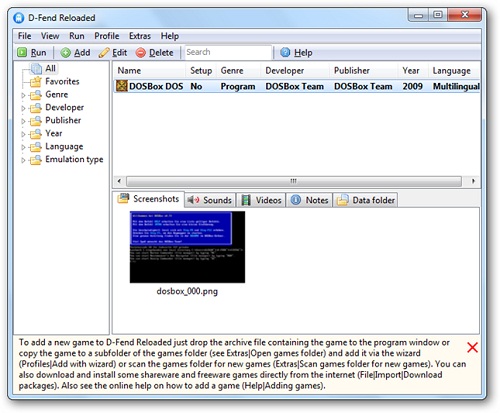Click the scrollbar right arrow
The image size is (500, 413).
[x=473, y=181]
